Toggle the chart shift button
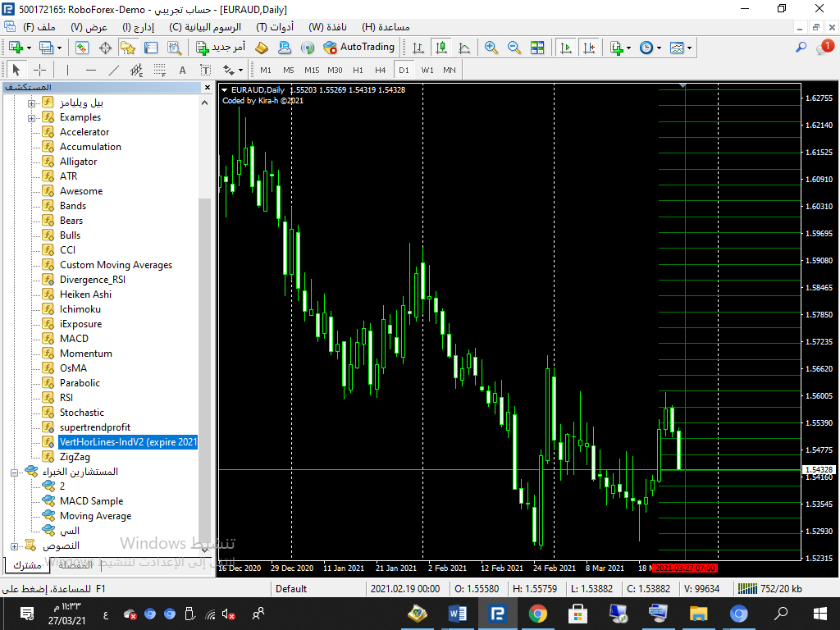This screenshot has height=630, width=840. coord(589,48)
